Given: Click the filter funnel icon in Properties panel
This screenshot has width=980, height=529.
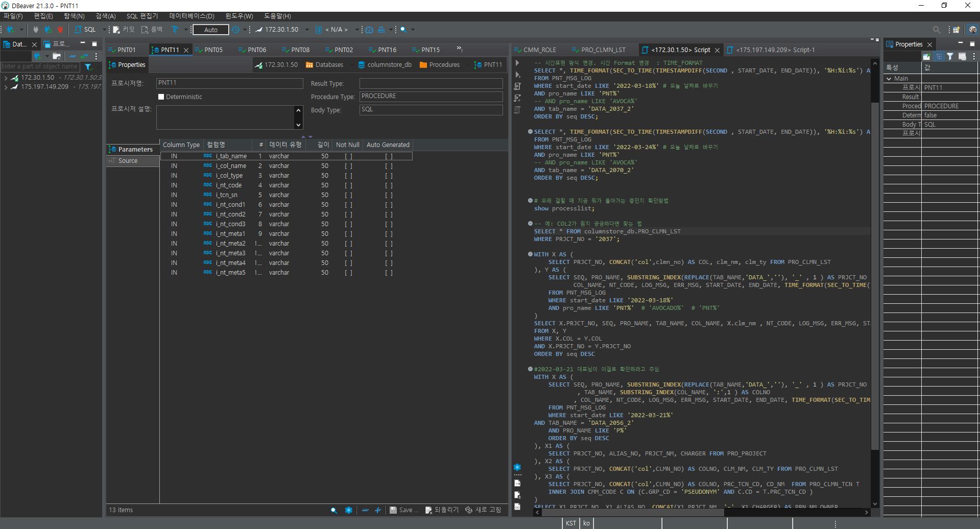Looking at the screenshot, I should tap(950, 57).
